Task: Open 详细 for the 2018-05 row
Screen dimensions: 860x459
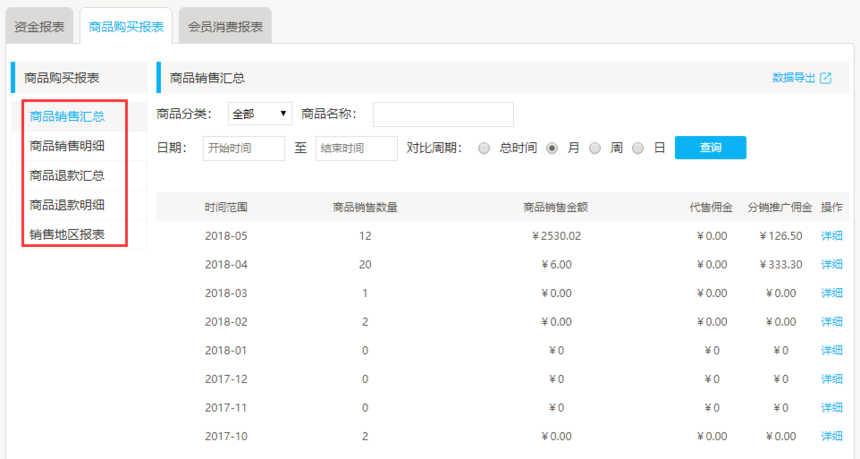Action: [x=832, y=236]
